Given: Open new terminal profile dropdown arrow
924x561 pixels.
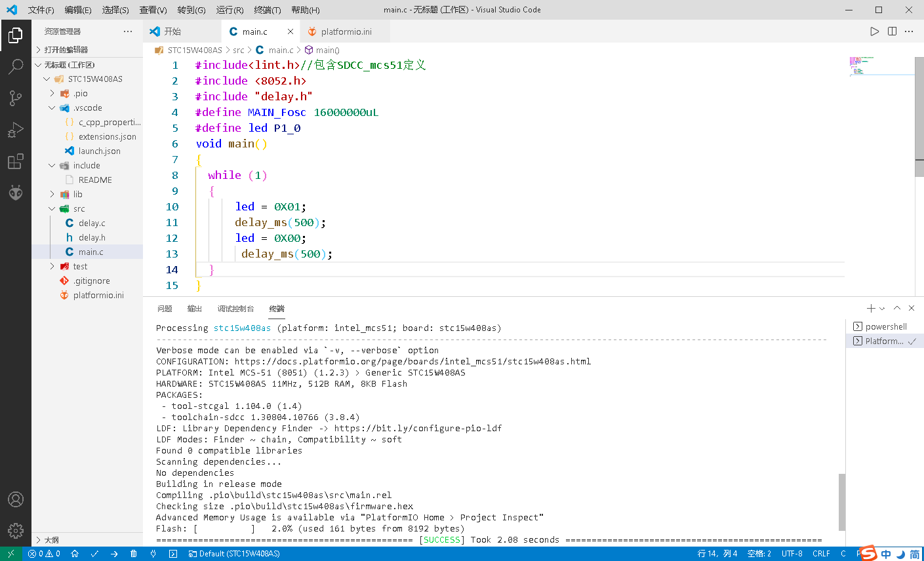Looking at the screenshot, I should pos(882,308).
